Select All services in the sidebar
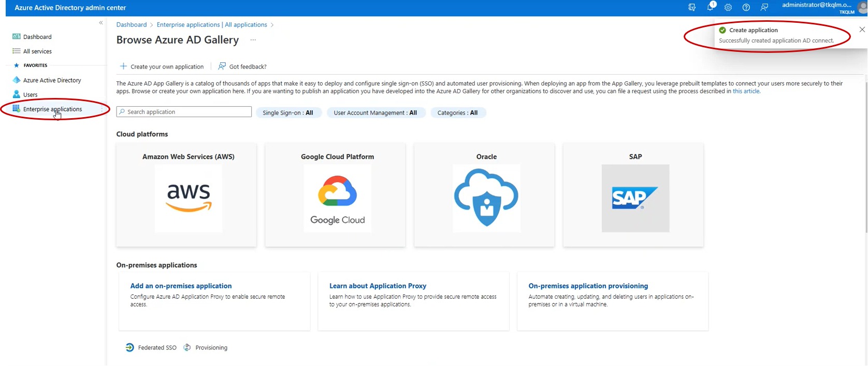The height and width of the screenshot is (366, 868). 37,51
